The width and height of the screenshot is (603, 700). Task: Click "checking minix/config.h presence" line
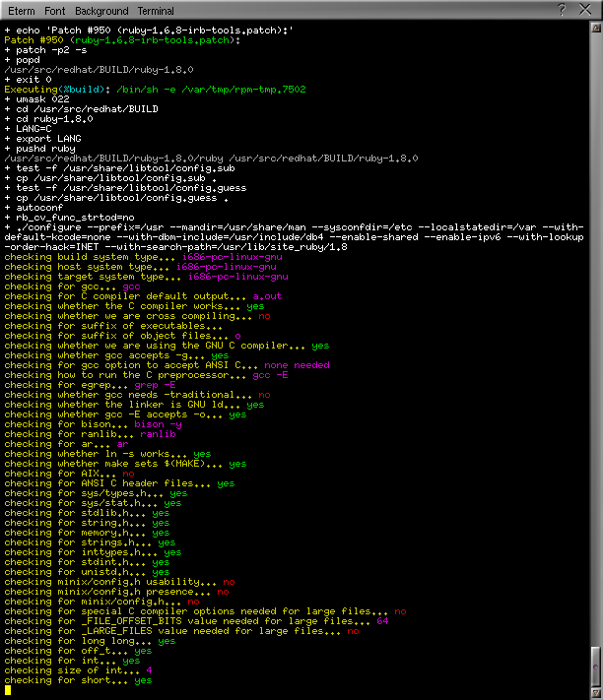coord(116,592)
